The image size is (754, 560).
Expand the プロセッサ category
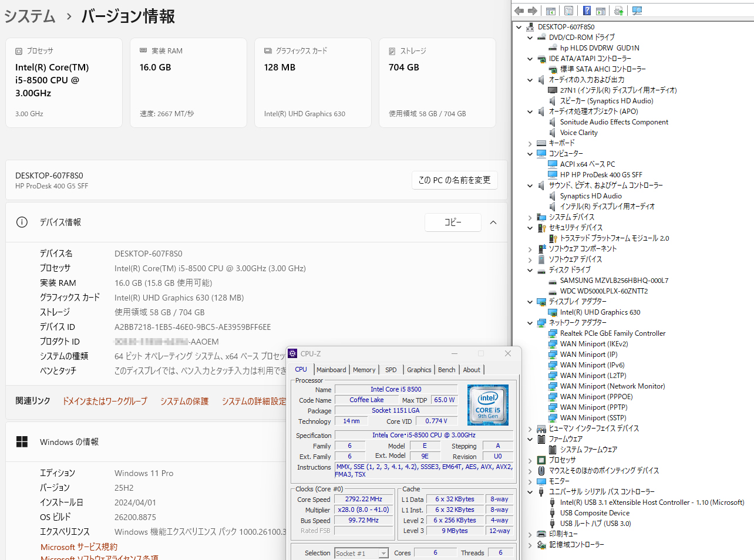pos(530,460)
